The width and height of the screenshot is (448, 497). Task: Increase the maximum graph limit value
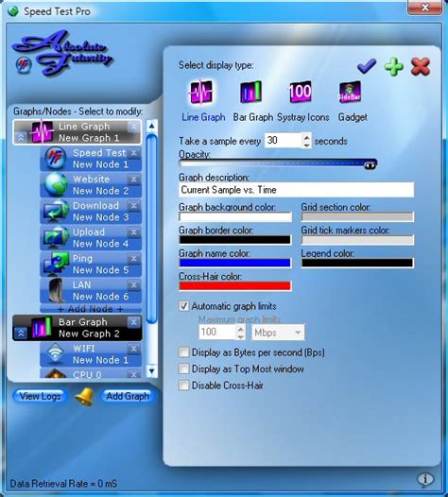[241, 330]
